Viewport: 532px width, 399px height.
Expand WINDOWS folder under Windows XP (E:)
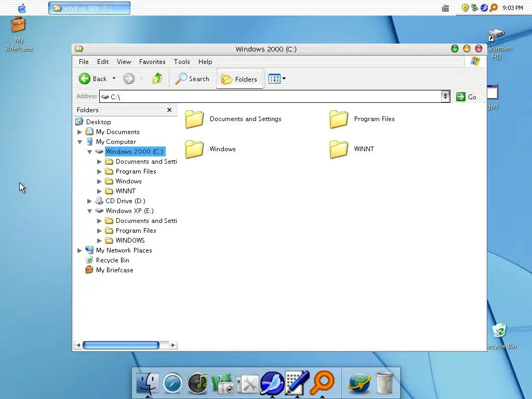pyautogui.click(x=99, y=241)
